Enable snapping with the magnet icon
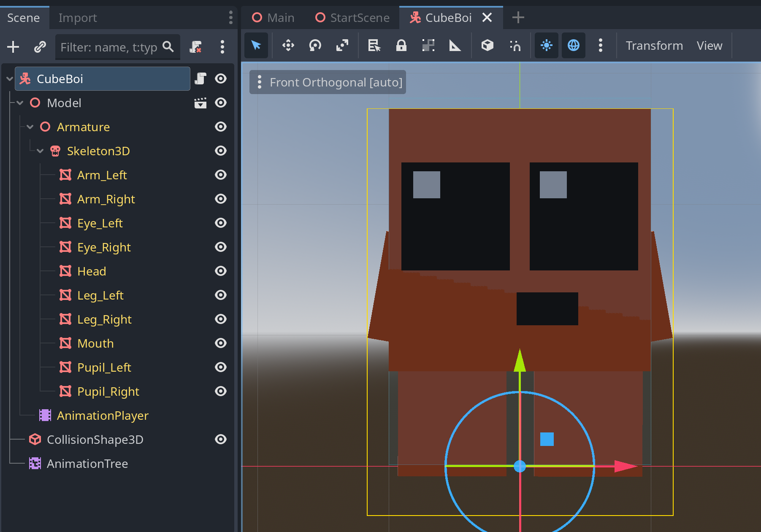Viewport: 761px width, 532px height. pyautogui.click(x=515, y=46)
